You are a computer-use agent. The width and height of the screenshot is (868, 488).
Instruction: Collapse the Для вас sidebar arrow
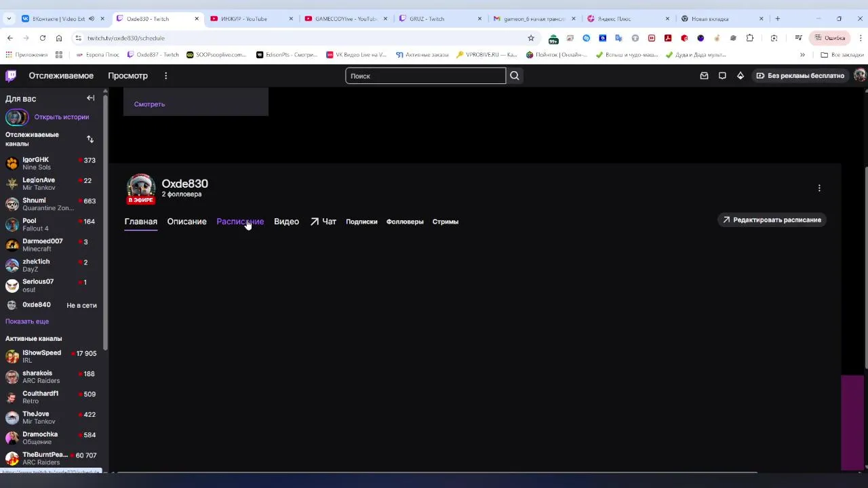click(x=90, y=98)
